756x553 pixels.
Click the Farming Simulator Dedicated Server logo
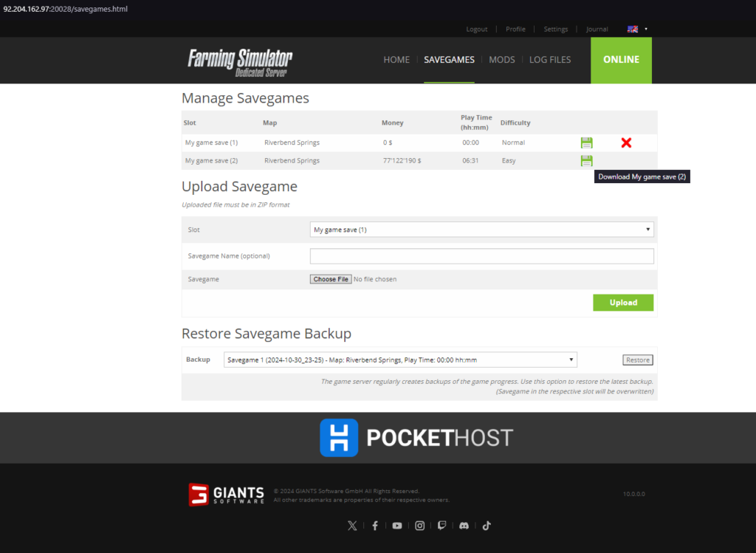[240, 62]
